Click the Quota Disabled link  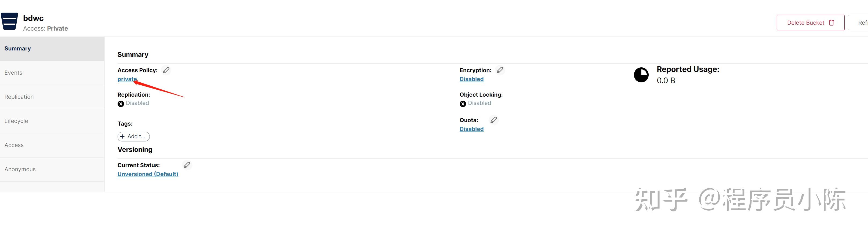[x=471, y=129]
